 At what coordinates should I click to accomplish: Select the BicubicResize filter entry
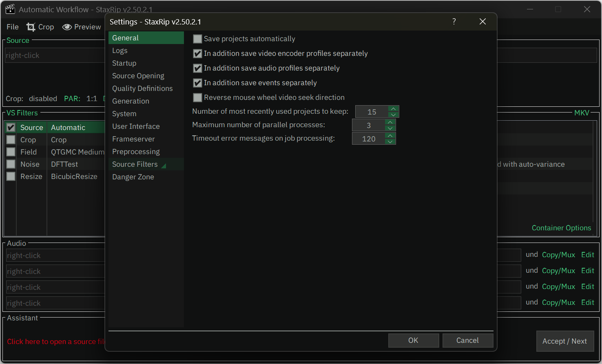coord(74,176)
